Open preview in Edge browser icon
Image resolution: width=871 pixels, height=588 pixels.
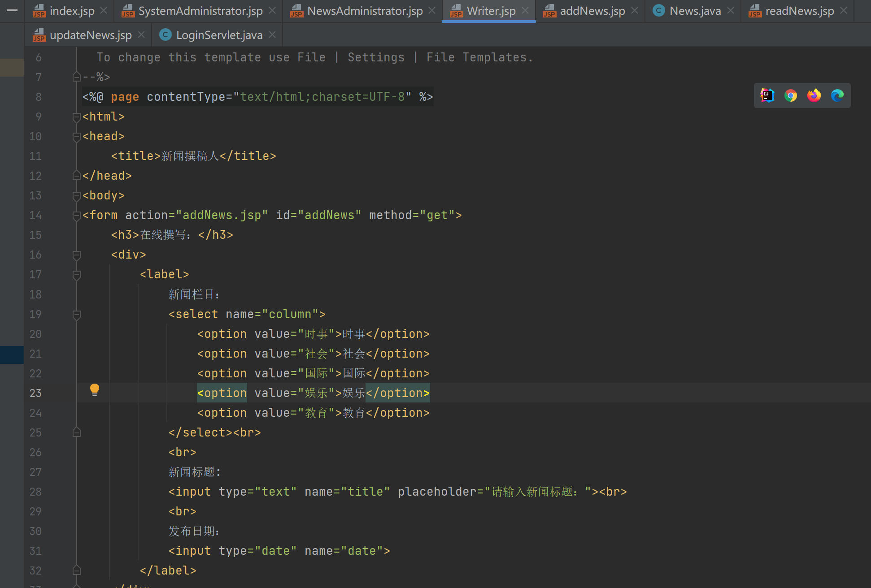point(837,95)
